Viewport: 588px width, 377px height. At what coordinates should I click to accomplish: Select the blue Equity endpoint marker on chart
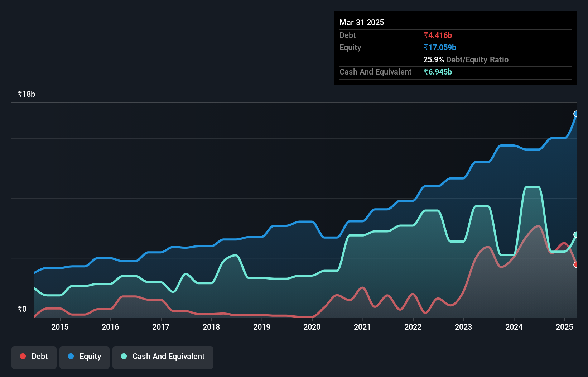575,114
